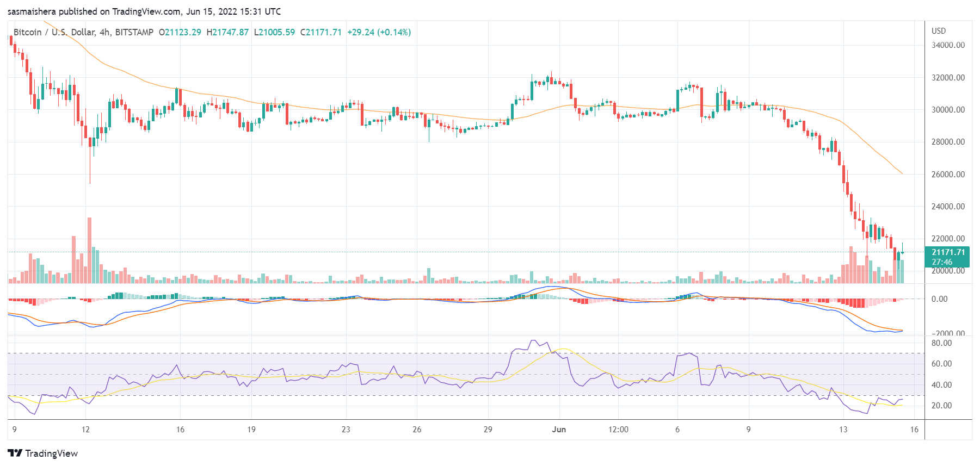Screen dimensions: 980x466
Task: Click the change value +29.24 (+0.14%)
Action: 379,32
